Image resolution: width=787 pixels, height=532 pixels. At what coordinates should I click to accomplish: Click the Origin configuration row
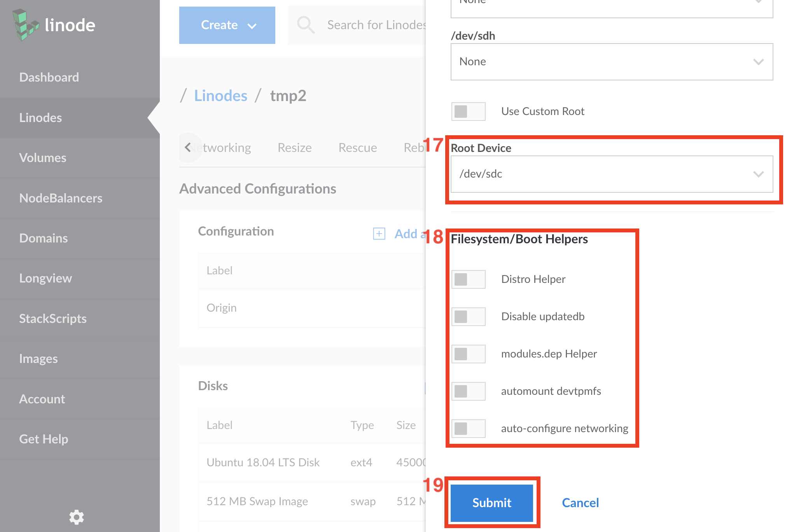312,308
